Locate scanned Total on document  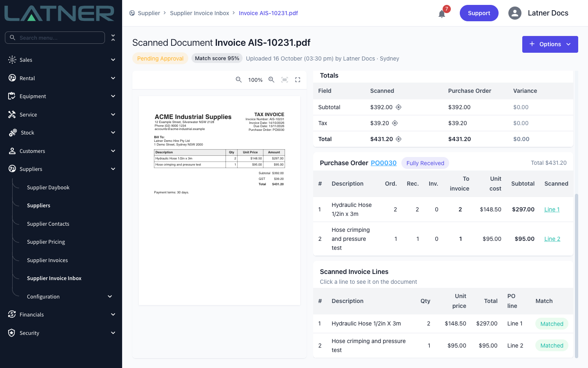[399, 139]
